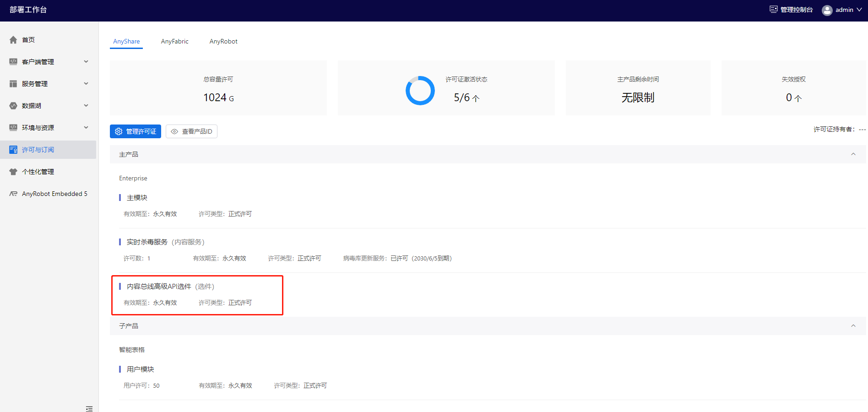The width and height of the screenshot is (868, 412).
Task: Click the 许可证激活状态 label
Action: [x=467, y=79]
